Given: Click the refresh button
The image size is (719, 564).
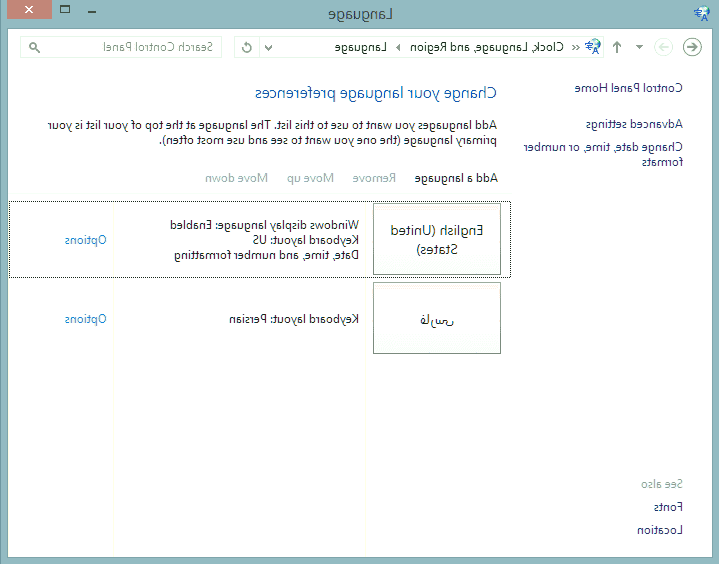Looking at the screenshot, I should click(247, 47).
